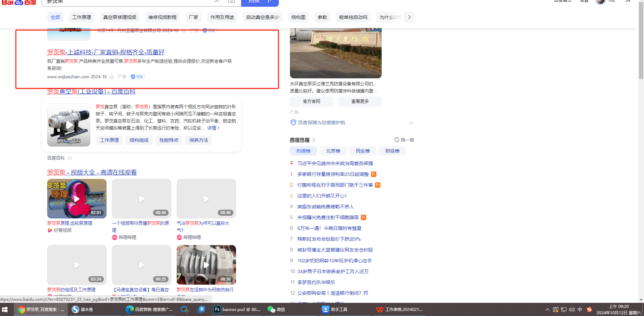Open 助手工具 from the taskbar
The image size is (644, 316).
[334, 309]
